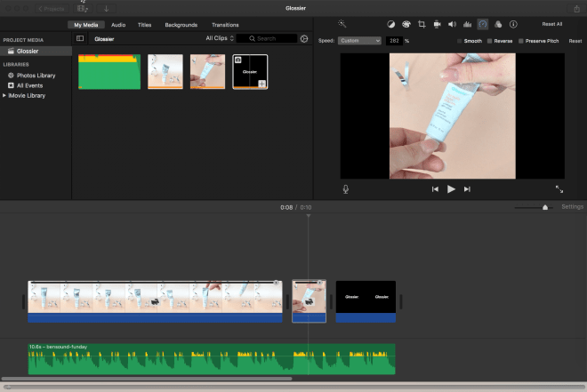Select the short sped-up timeline clip
Screen dimensions: 587x392
(309, 301)
